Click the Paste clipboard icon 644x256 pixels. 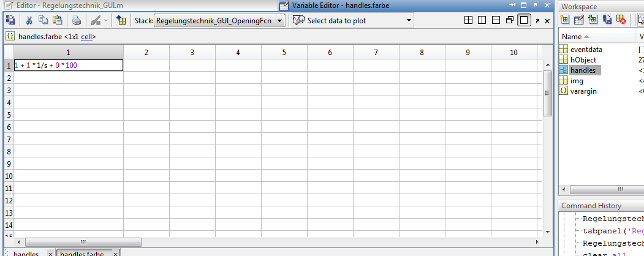coord(57,20)
